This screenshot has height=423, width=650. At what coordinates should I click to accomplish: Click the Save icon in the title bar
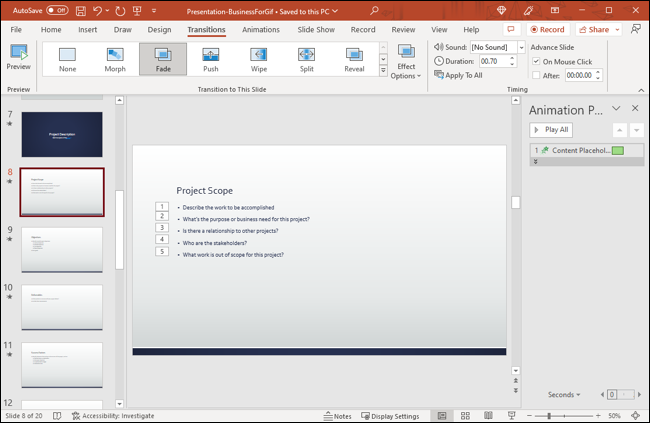(81, 11)
